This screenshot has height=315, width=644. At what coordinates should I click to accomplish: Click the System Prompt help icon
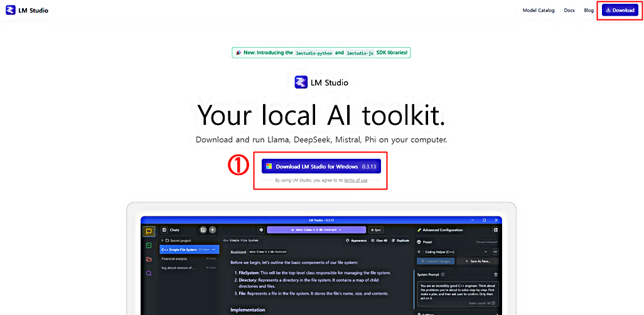point(443,274)
